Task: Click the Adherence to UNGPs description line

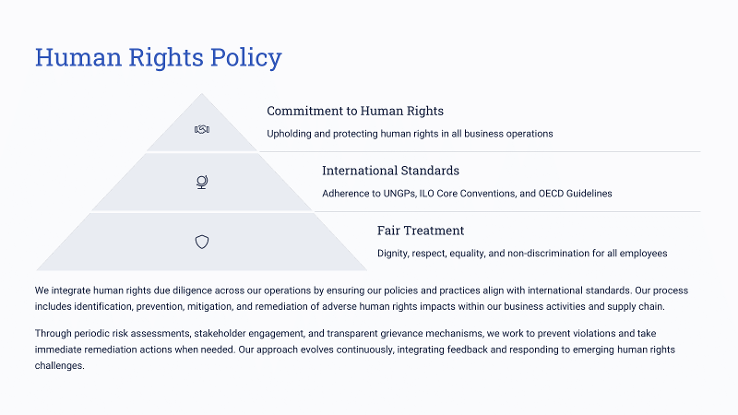Action: (x=467, y=193)
